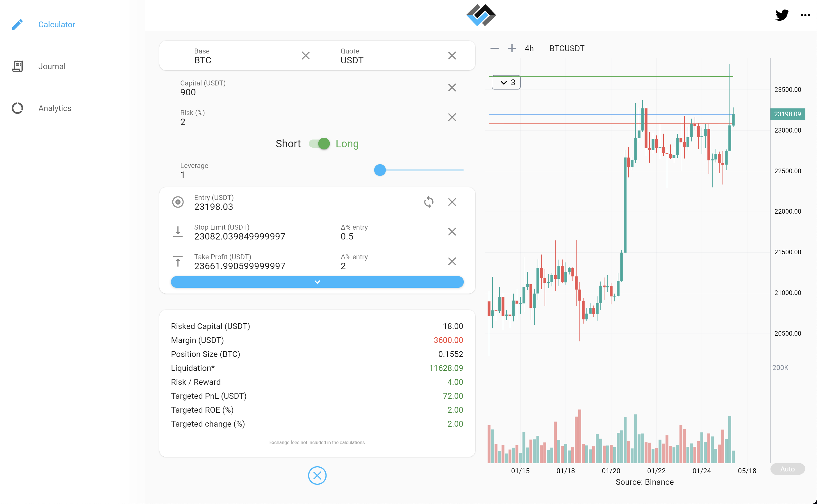Clear the Quote USDT field
817x504 pixels.
[x=452, y=55]
